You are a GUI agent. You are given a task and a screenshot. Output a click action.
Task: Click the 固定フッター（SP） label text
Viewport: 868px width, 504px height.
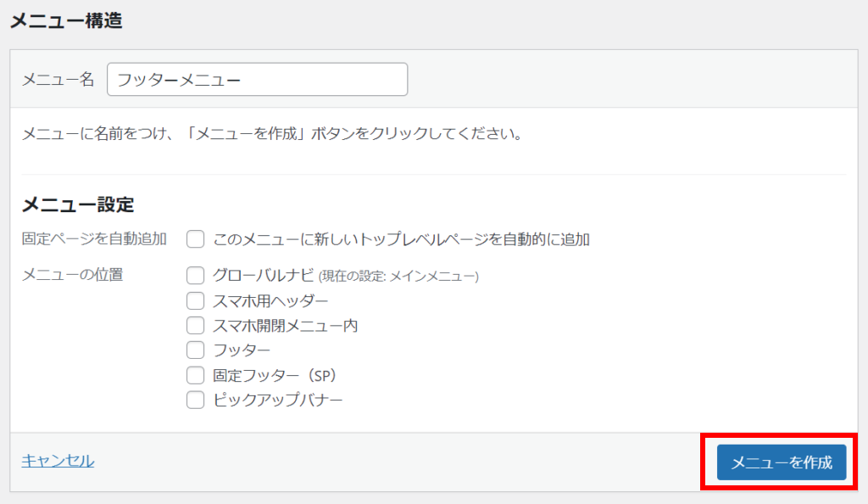pyautogui.click(x=275, y=375)
